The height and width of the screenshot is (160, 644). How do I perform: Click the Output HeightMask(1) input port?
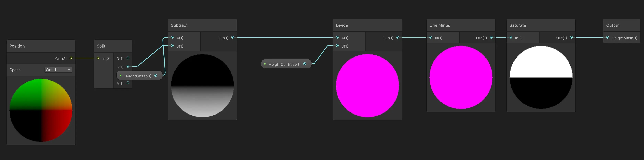(x=607, y=37)
